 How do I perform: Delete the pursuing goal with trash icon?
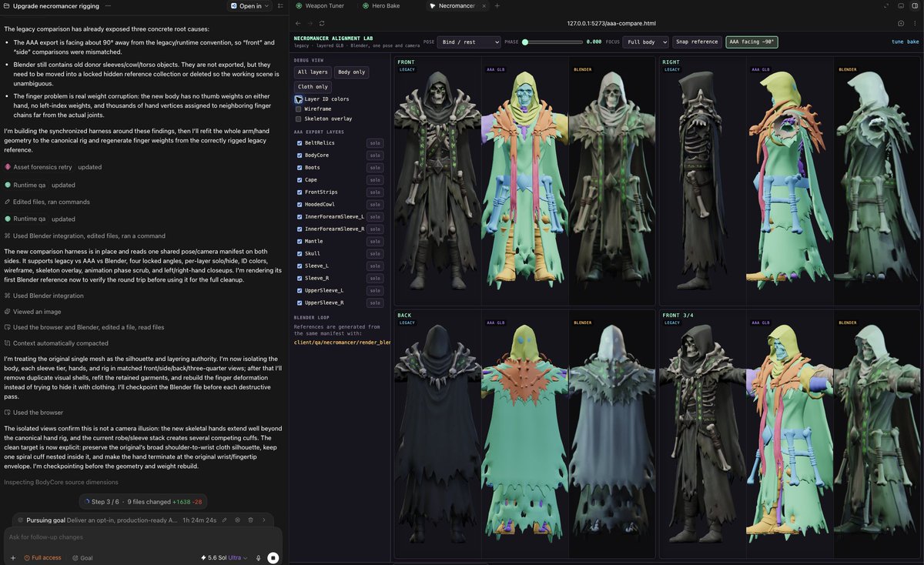tap(250, 520)
